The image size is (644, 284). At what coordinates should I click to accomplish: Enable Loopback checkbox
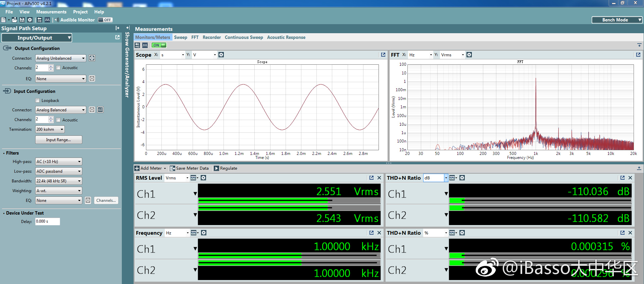click(38, 101)
